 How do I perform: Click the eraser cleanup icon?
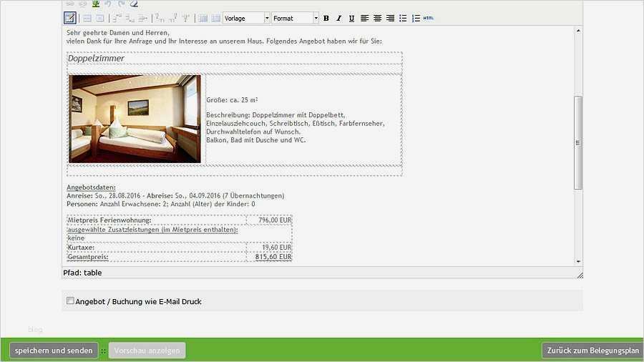[134, 4]
